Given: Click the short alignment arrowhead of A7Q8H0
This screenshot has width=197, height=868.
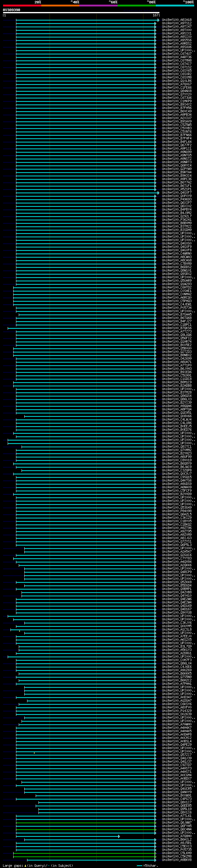Looking at the screenshot, I should 119,836.
